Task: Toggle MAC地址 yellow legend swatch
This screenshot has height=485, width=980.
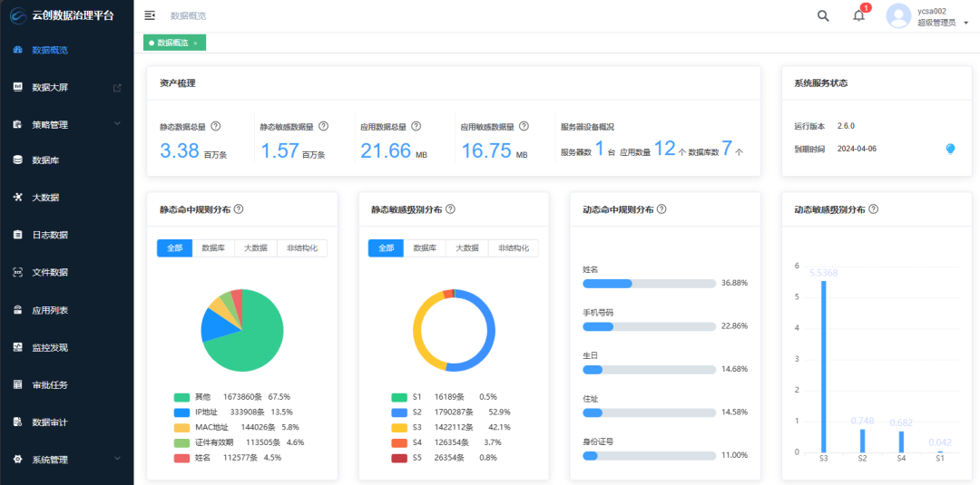Action: tap(181, 428)
